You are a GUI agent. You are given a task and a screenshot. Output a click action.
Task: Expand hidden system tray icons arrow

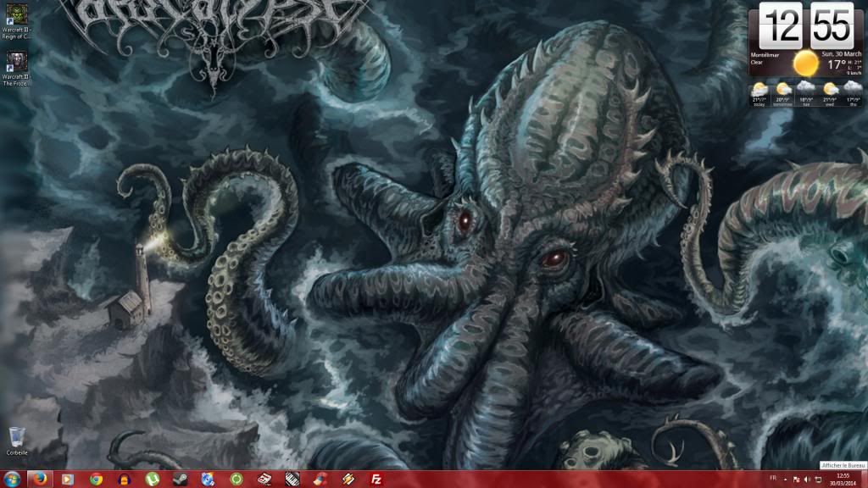pyautogui.click(x=786, y=480)
